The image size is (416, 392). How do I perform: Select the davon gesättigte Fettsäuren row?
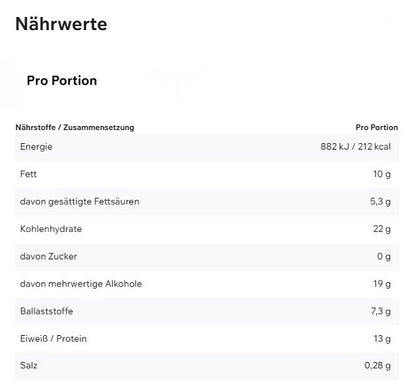point(207,202)
